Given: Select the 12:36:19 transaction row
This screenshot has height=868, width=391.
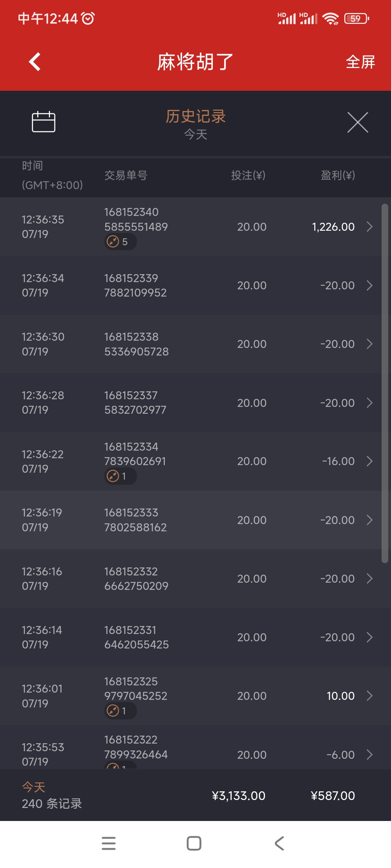Looking at the screenshot, I should pos(188,520).
